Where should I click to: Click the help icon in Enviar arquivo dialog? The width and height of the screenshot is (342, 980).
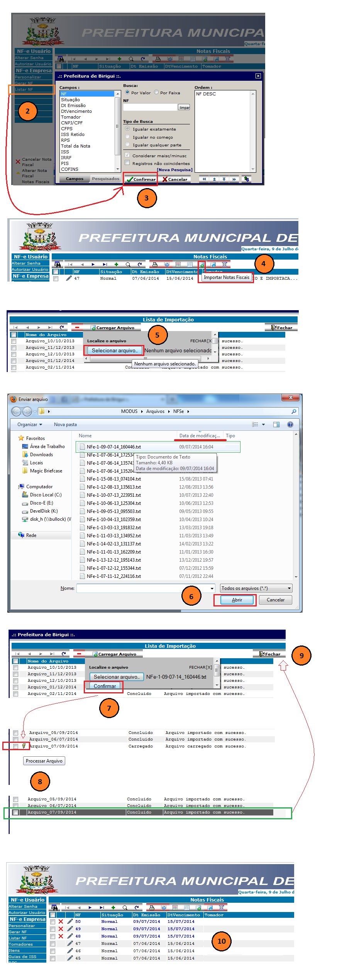(290, 425)
